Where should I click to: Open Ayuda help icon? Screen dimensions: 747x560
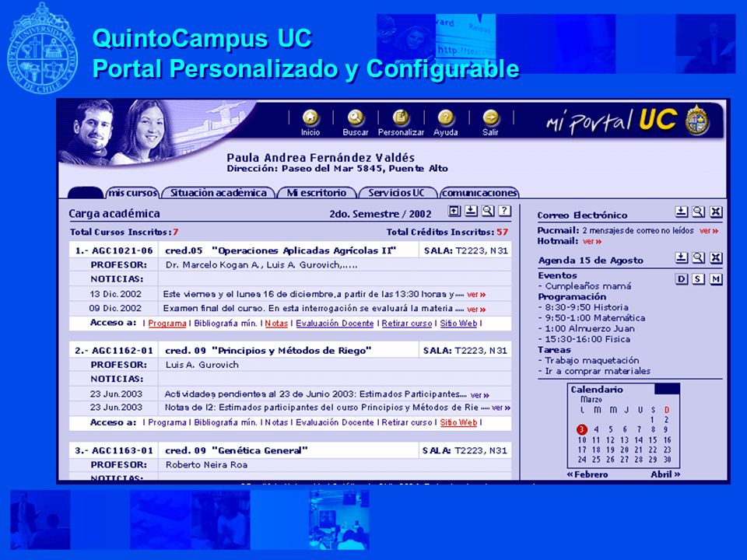pos(445,117)
